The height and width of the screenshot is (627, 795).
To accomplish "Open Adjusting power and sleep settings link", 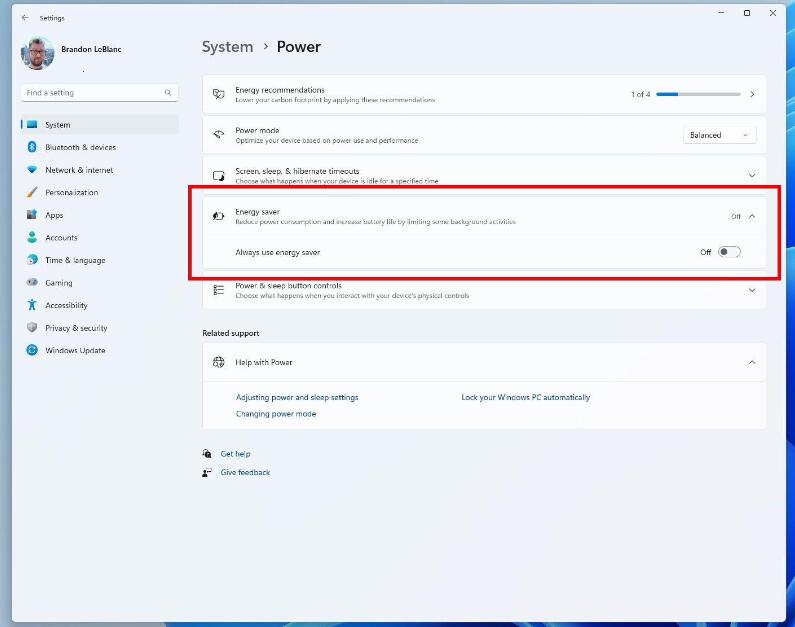I will 297,397.
